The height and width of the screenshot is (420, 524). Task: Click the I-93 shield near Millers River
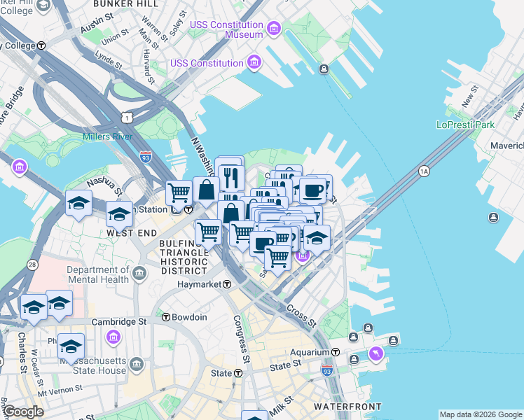[x=146, y=157]
